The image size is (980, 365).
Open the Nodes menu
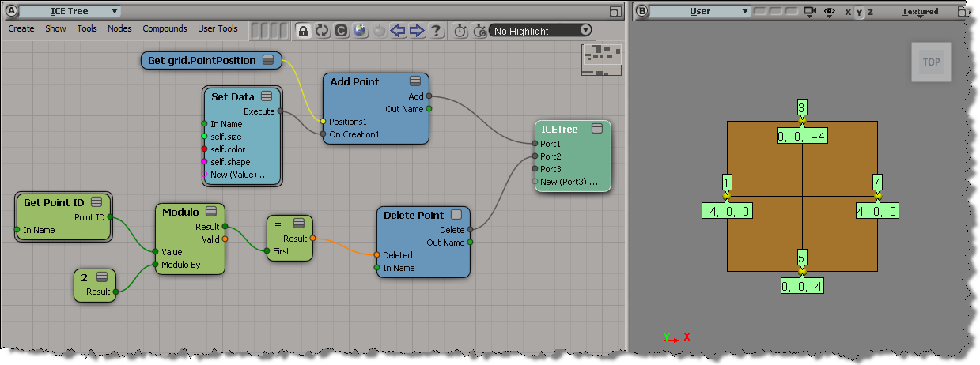pos(119,28)
